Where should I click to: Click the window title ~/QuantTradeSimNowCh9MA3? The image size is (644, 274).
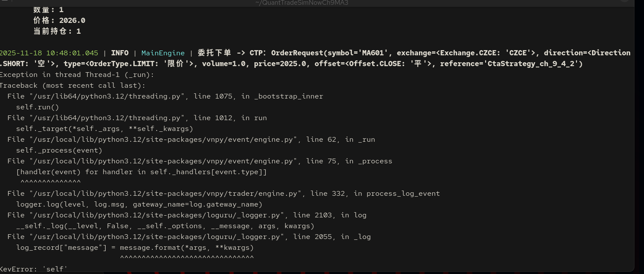(302, 3)
